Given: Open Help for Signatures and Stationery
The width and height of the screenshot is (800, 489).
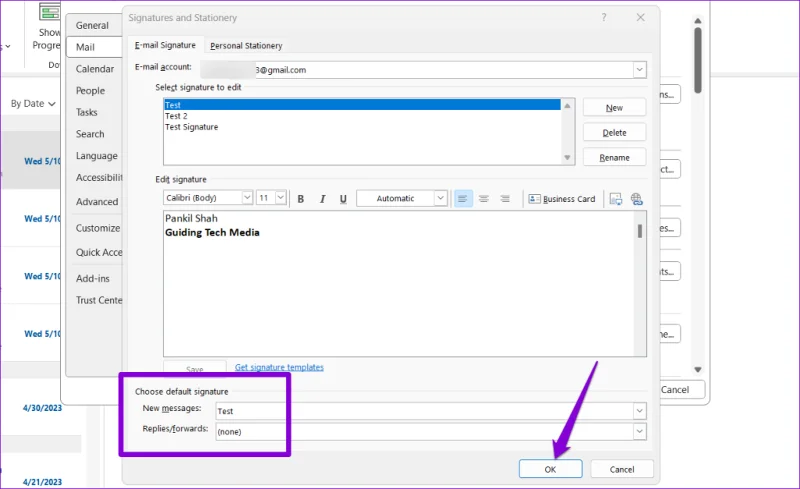Looking at the screenshot, I should click(x=604, y=17).
